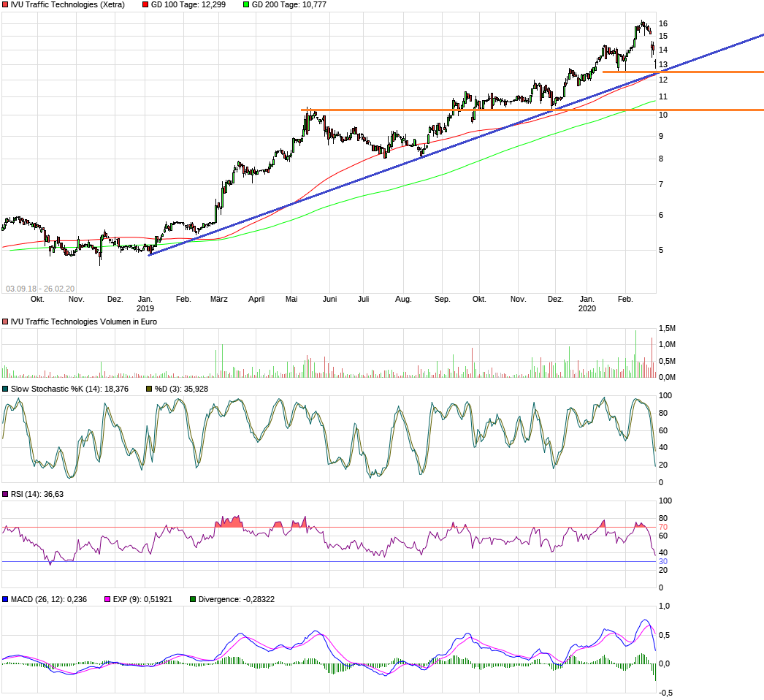
Task: Click the 'Slow Stochastic %K (14): 18,376' label
Action: pos(69,389)
